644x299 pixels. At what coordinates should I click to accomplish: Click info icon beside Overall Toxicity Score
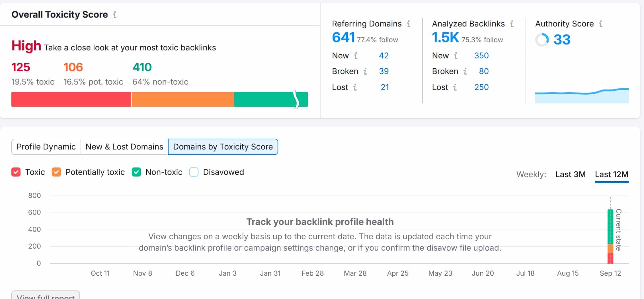point(115,15)
